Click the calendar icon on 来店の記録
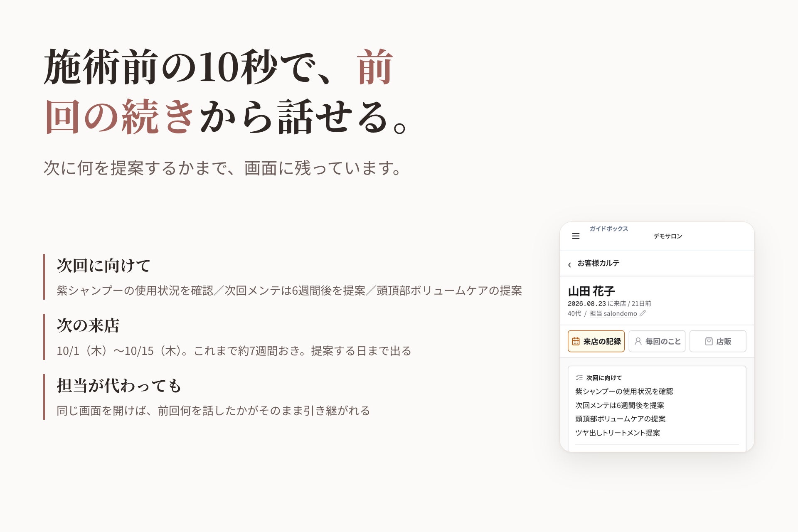 [x=576, y=341]
